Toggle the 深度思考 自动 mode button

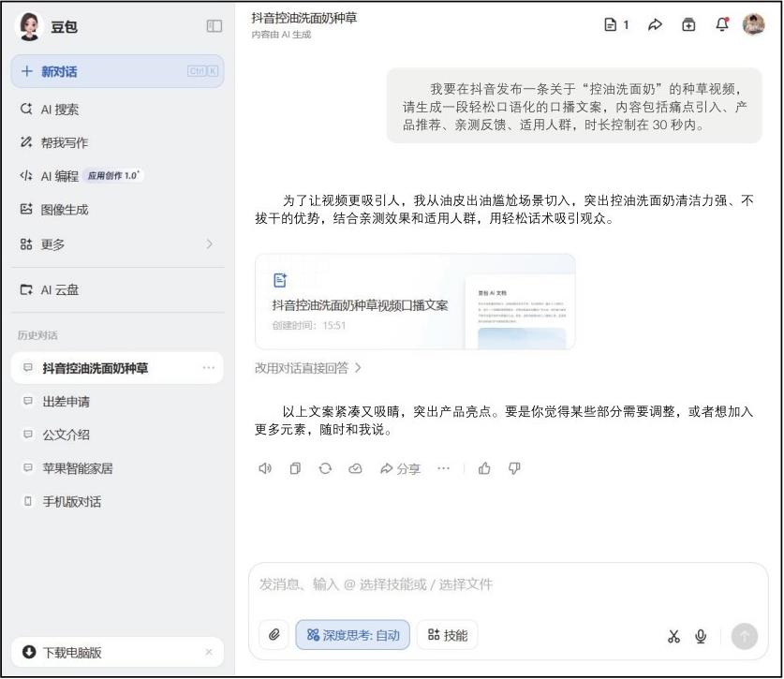point(353,635)
